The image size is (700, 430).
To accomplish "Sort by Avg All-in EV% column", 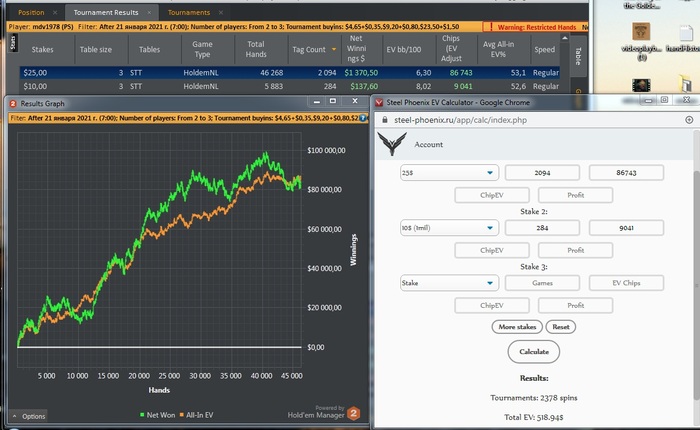I will [x=498, y=50].
